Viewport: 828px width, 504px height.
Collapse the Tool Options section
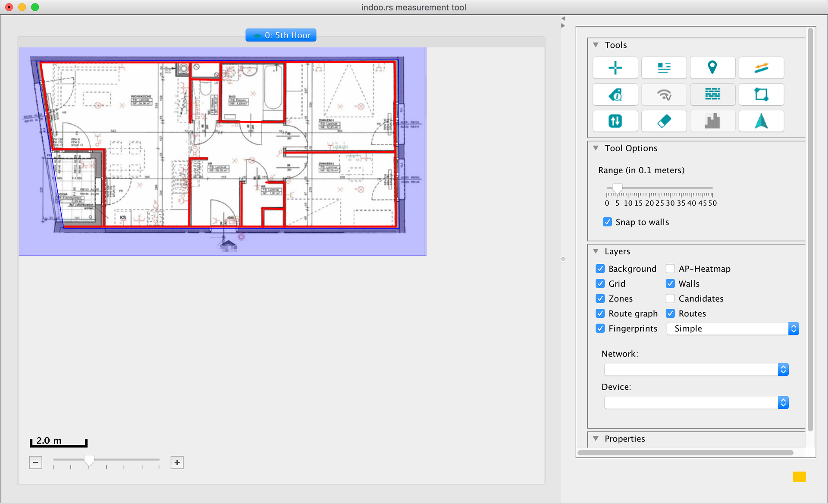click(596, 148)
